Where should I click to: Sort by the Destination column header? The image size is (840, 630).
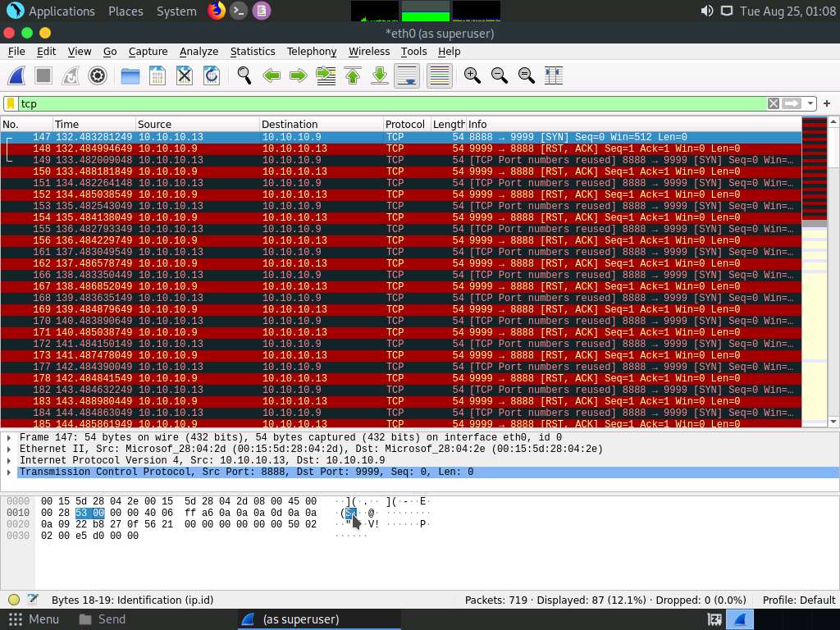pyautogui.click(x=322, y=125)
